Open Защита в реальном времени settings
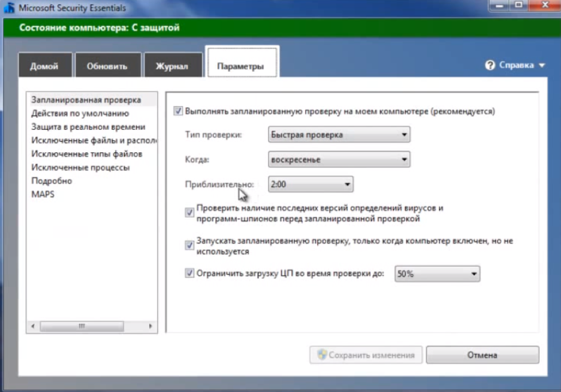561x392 pixels. pyautogui.click(x=91, y=127)
